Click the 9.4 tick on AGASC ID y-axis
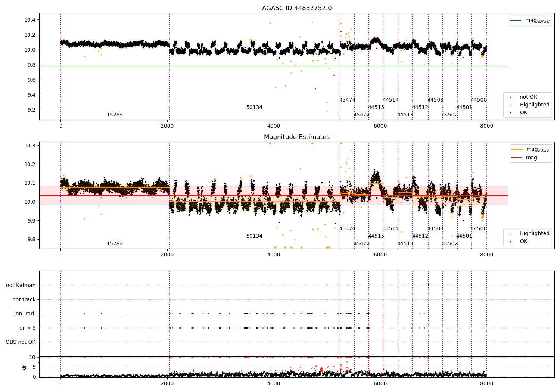This screenshot has width=560, height=392. coord(31,95)
